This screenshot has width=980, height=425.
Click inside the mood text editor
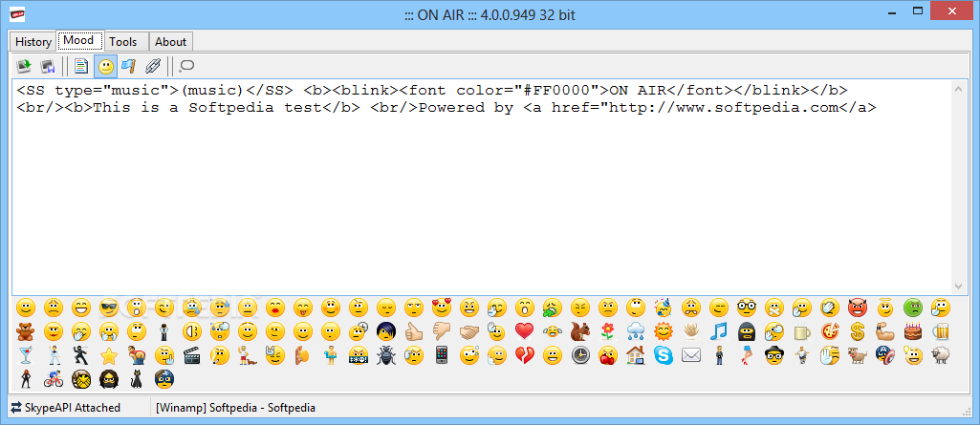coord(482,187)
